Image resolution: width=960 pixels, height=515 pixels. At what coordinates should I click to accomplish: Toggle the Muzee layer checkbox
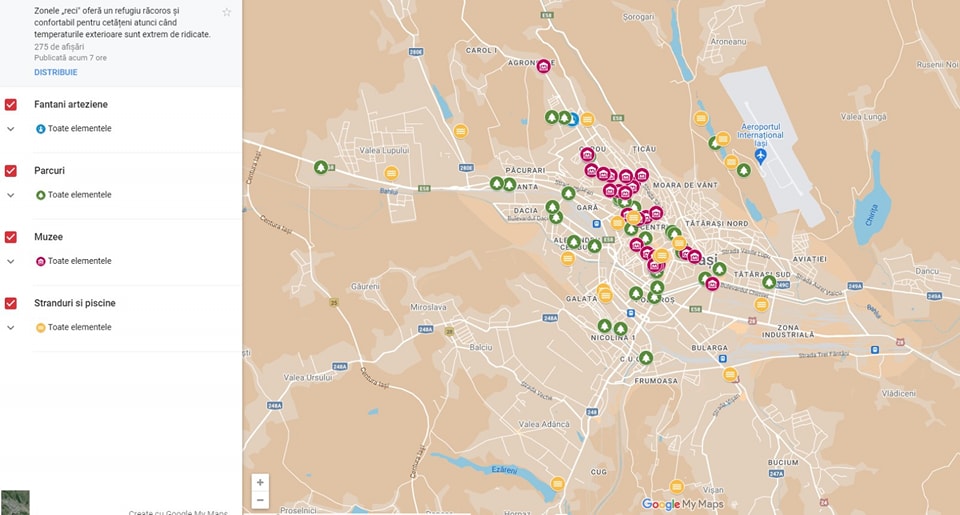coord(11,237)
